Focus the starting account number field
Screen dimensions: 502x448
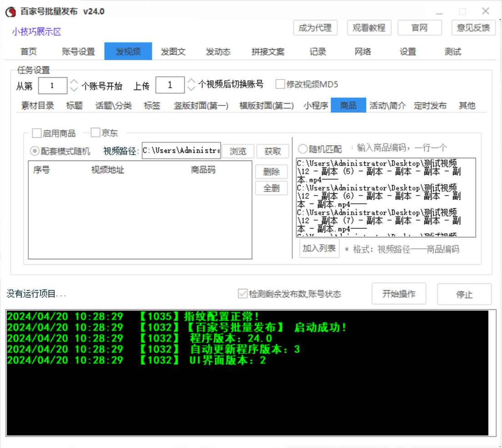(x=52, y=86)
